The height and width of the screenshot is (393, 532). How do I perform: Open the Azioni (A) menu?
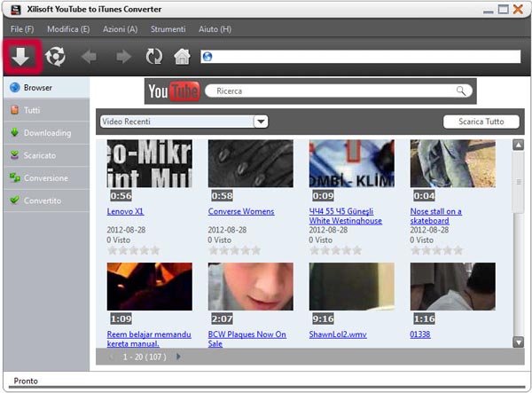(120, 29)
